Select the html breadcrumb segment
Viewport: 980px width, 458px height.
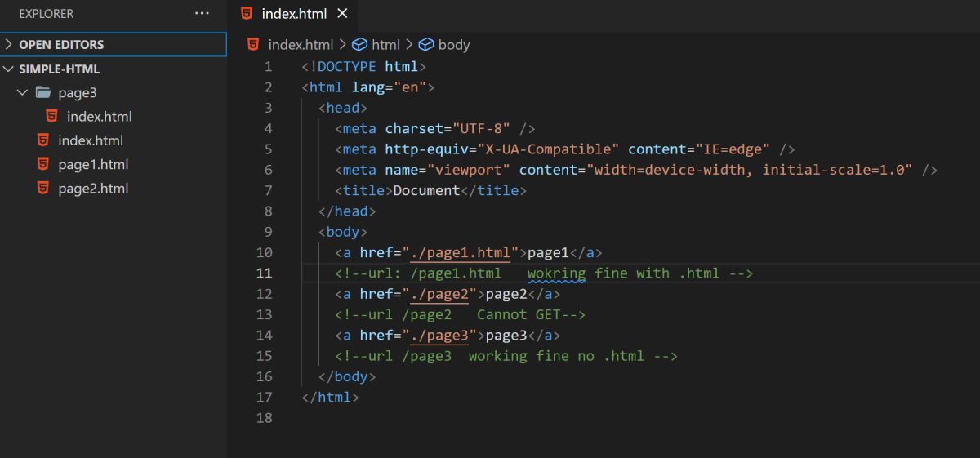point(385,45)
